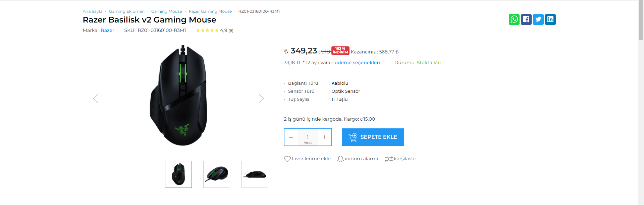
Task: Show previous product image with left arrow
Action: click(96, 98)
